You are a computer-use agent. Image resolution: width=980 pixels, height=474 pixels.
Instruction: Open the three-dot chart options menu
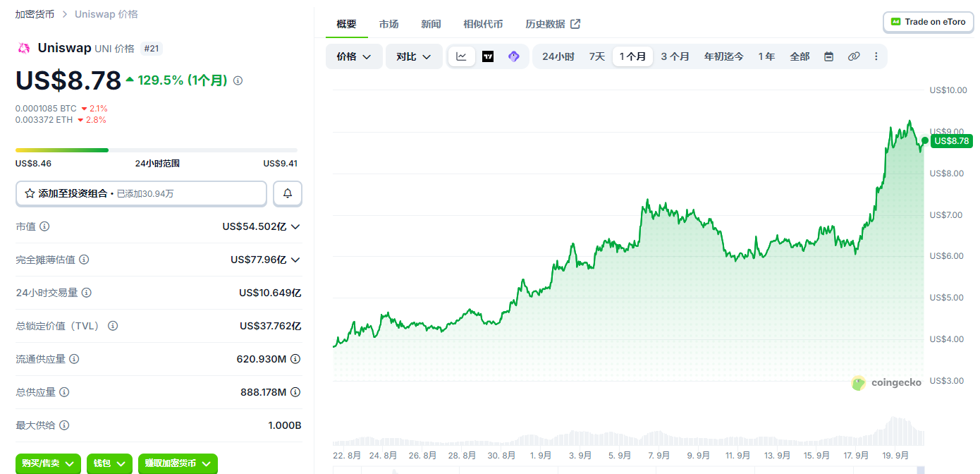pyautogui.click(x=876, y=56)
